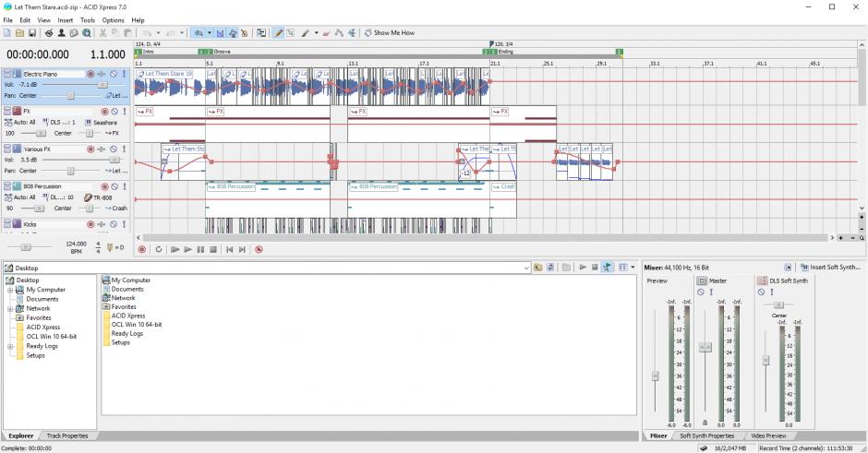
Task: Solo the Electric Piano track
Action: [x=124, y=74]
